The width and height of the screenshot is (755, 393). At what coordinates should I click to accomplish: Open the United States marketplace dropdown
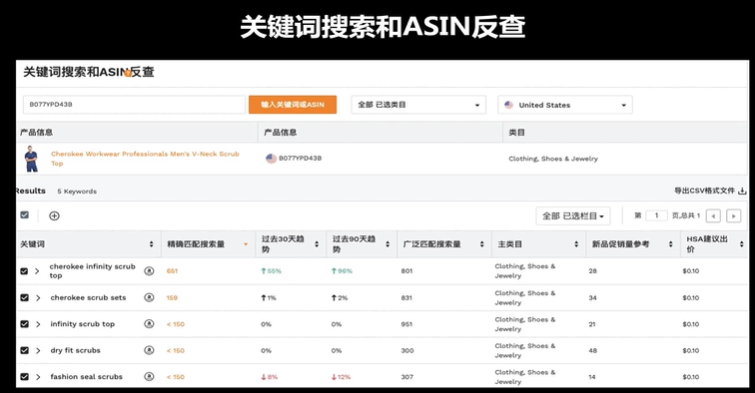(565, 105)
